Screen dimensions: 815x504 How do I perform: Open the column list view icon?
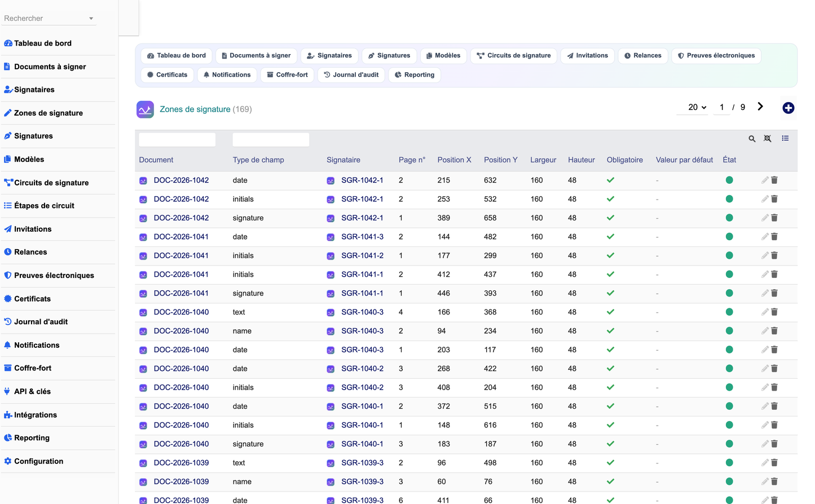[x=785, y=139]
